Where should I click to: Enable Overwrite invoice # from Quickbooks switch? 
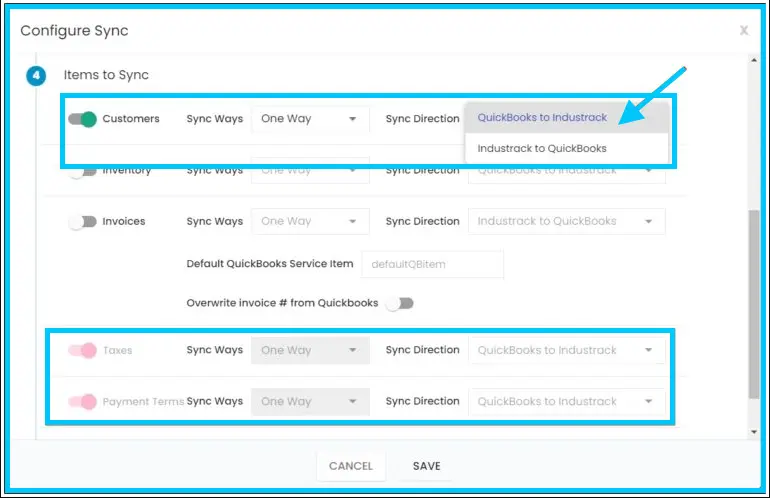[x=400, y=304]
